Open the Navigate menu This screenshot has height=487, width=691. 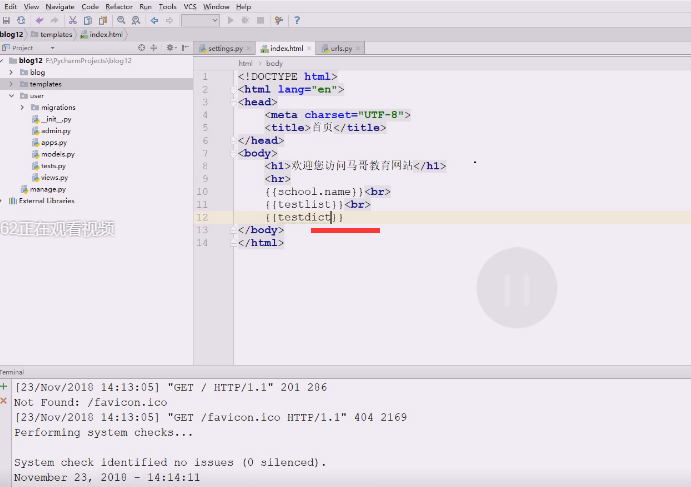coord(60,7)
